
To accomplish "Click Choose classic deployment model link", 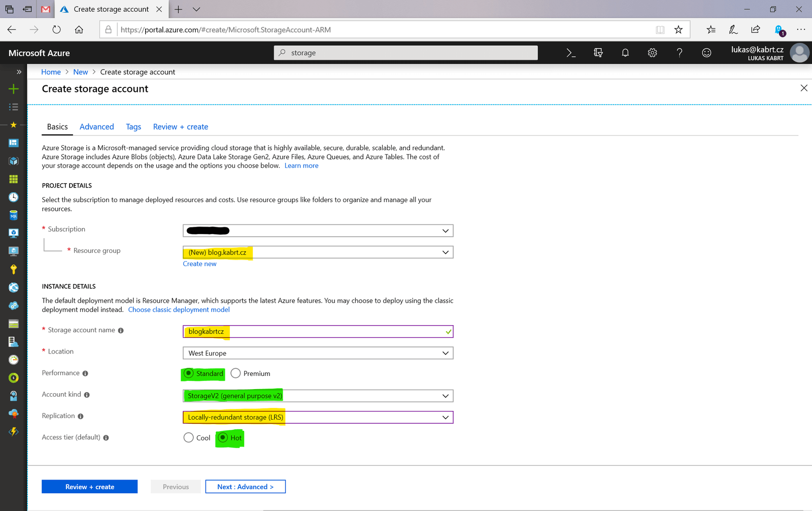I will click(179, 310).
